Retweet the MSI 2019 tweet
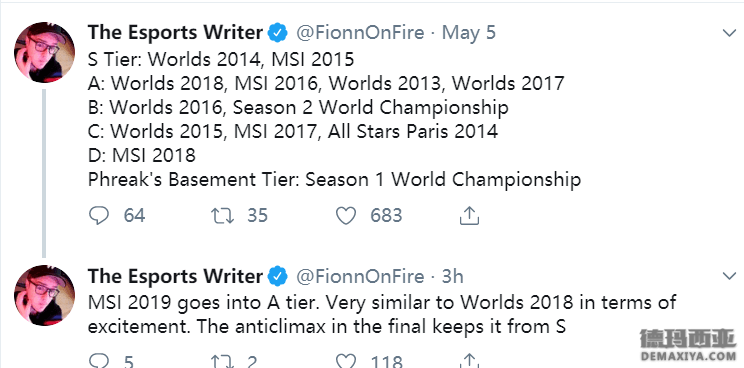The image size is (744, 368). (x=222, y=362)
